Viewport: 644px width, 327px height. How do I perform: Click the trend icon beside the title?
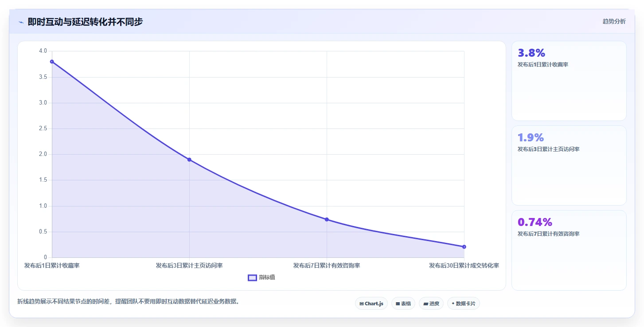(x=21, y=22)
